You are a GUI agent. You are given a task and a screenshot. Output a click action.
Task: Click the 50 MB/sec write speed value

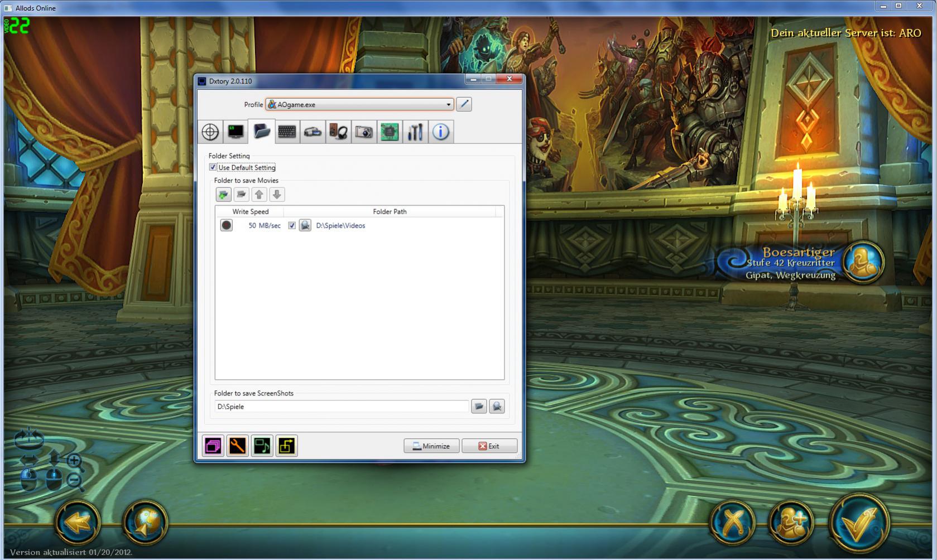[x=265, y=225]
